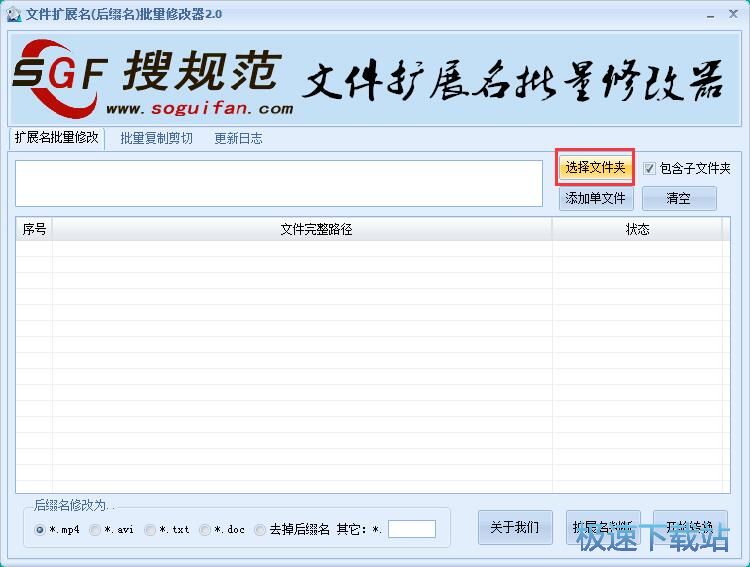
Task: Select the 扩展名批量修改 tab
Action: (x=56, y=138)
